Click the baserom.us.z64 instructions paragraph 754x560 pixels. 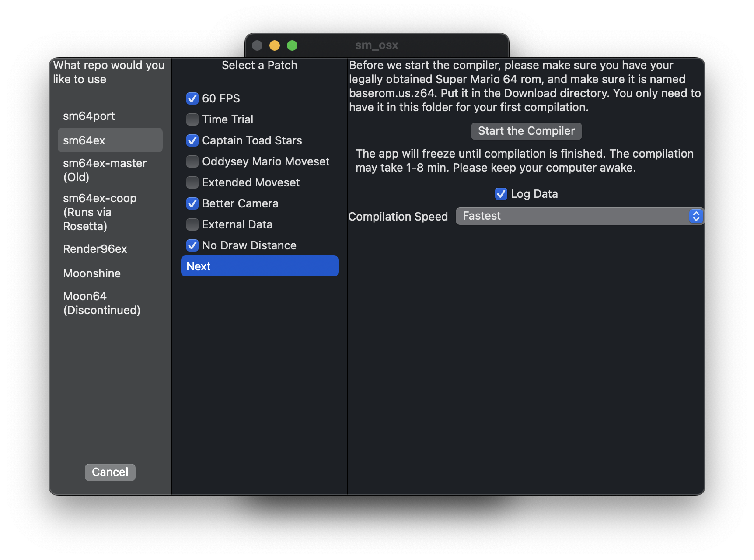coord(525,86)
